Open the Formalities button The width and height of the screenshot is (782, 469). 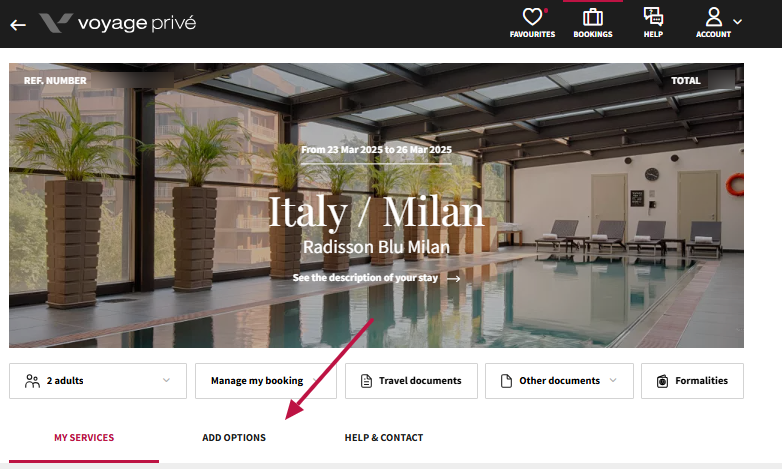pos(692,381)
